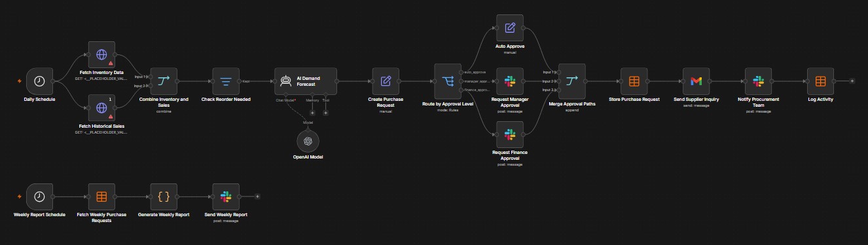The height and width of the screenshot is (245, 868).
Task: Select the Route by Approval Level switch node
Action: (448, 81)
